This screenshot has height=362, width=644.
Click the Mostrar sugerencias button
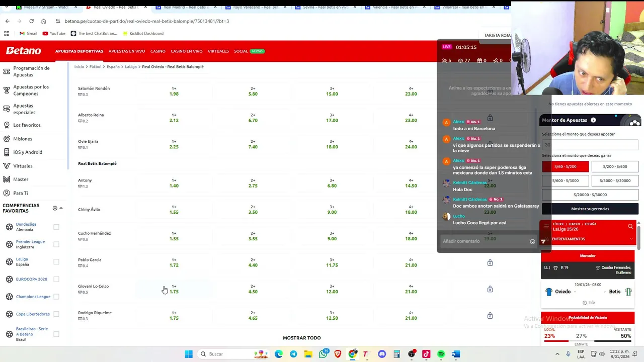pos(590,209)
